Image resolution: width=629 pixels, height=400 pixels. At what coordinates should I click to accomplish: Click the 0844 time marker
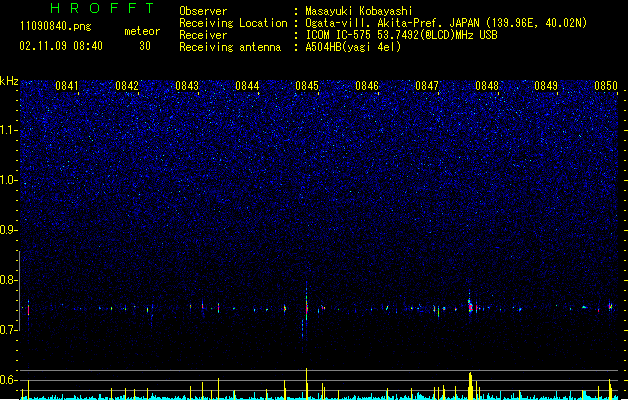(x=247, y=86)
